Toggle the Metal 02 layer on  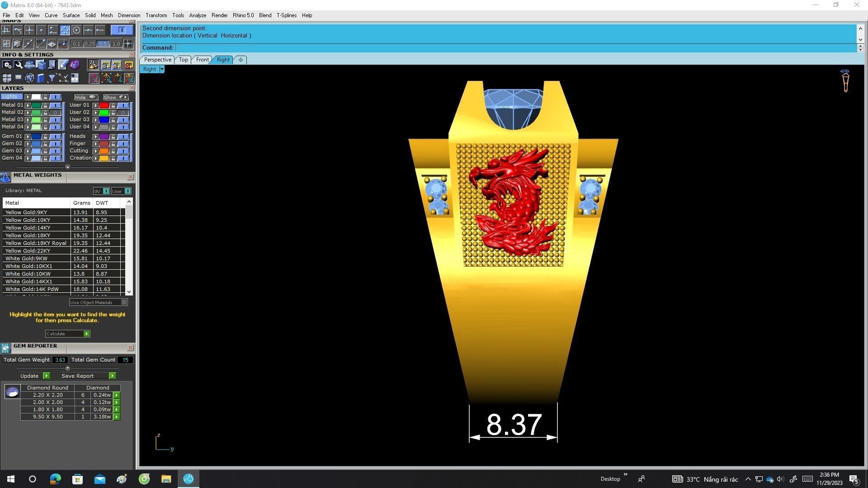(56, 113)
